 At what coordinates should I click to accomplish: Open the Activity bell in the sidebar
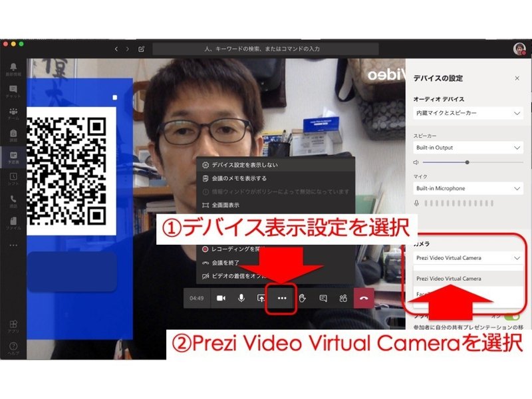13,69
